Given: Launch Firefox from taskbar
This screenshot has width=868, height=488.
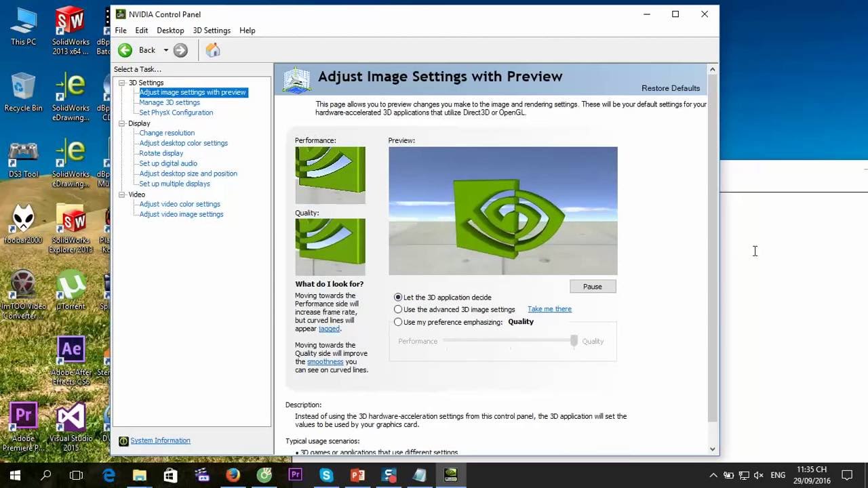Looking at the screenshot, I should [x=233, y=475].
